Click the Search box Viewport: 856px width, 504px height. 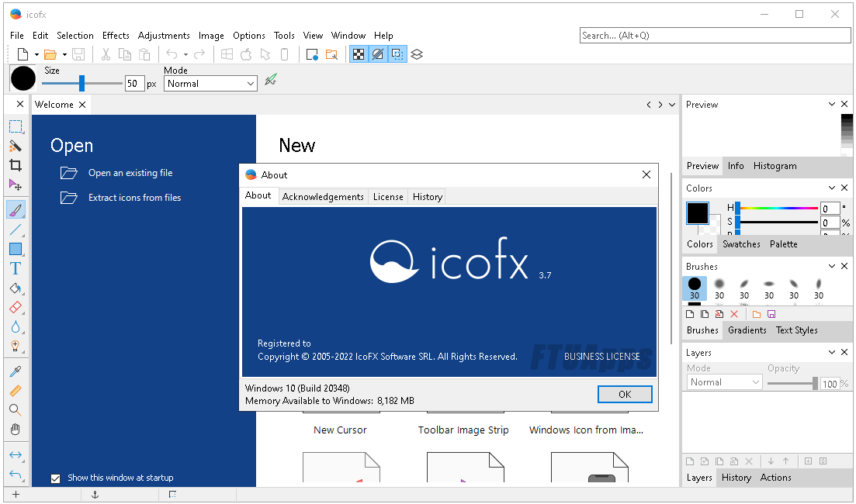[x=715, y=36]
